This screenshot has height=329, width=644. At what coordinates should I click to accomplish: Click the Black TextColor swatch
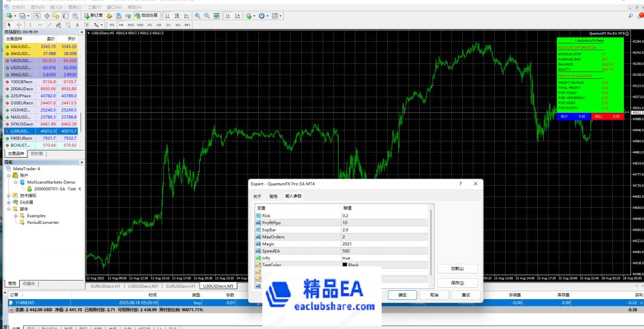coord(345,265)
